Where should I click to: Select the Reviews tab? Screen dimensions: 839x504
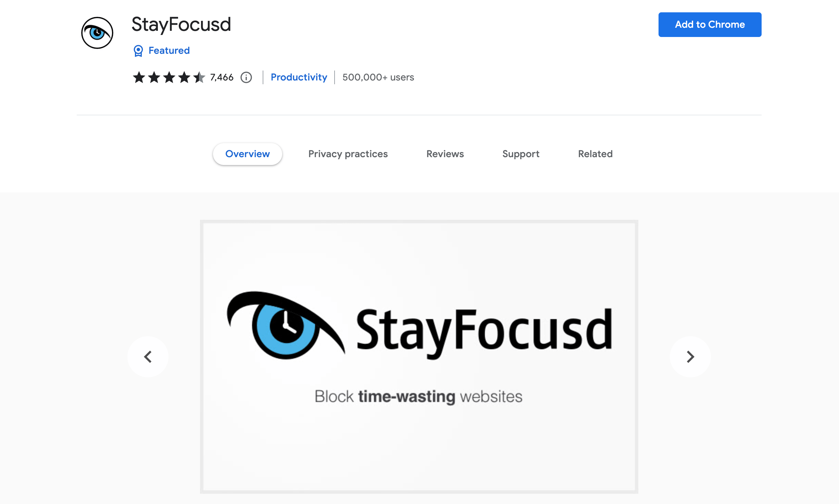point(445,154)
